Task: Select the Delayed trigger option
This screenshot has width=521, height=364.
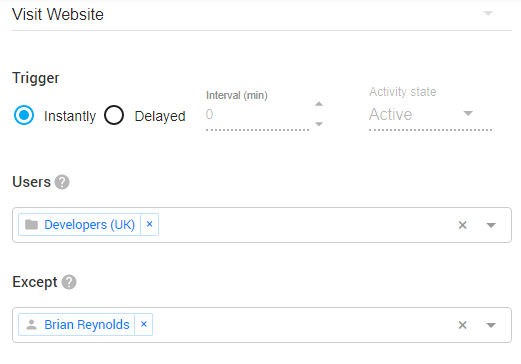Action: pyautogui.click(x=114, y=115)
